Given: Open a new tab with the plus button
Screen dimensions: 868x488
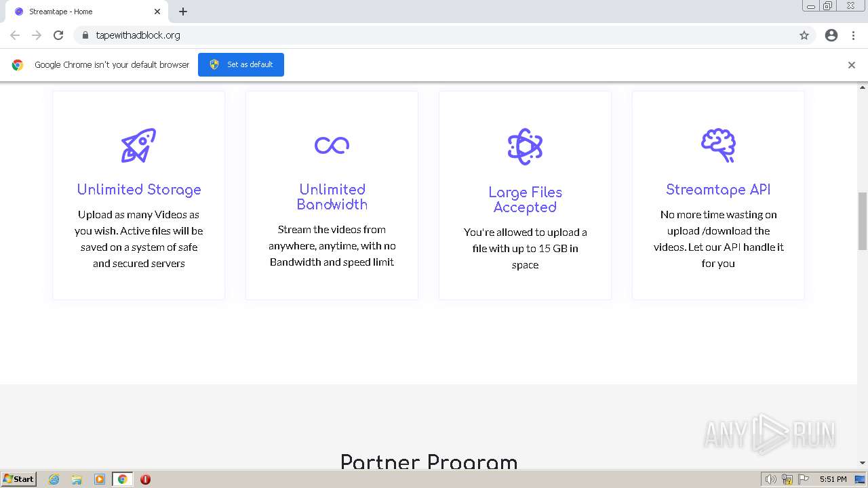Looking at the screenshot, I should pyautogui.click(x=183, y=12).
